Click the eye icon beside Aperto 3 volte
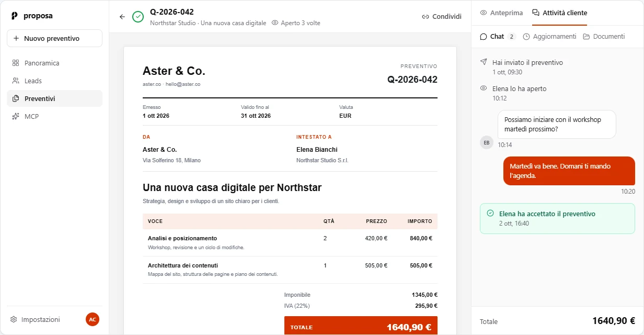644x335 pixels. pos(275,23)
